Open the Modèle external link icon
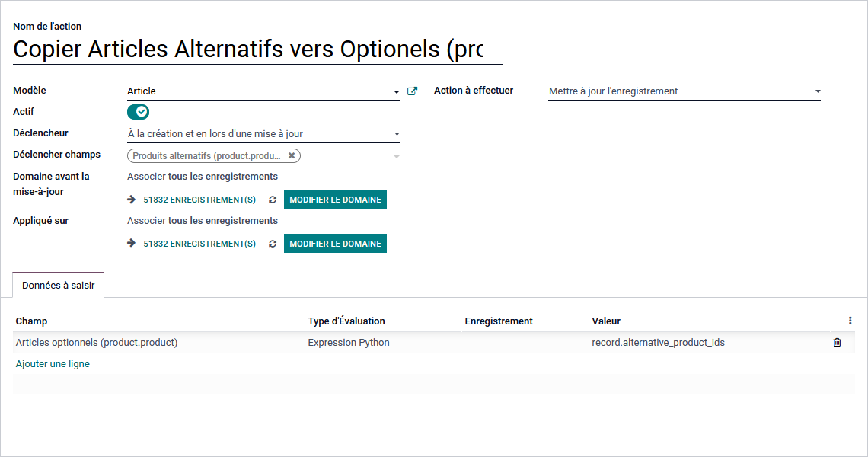Screen dimensions: 868x457 [x=412, y=91]
